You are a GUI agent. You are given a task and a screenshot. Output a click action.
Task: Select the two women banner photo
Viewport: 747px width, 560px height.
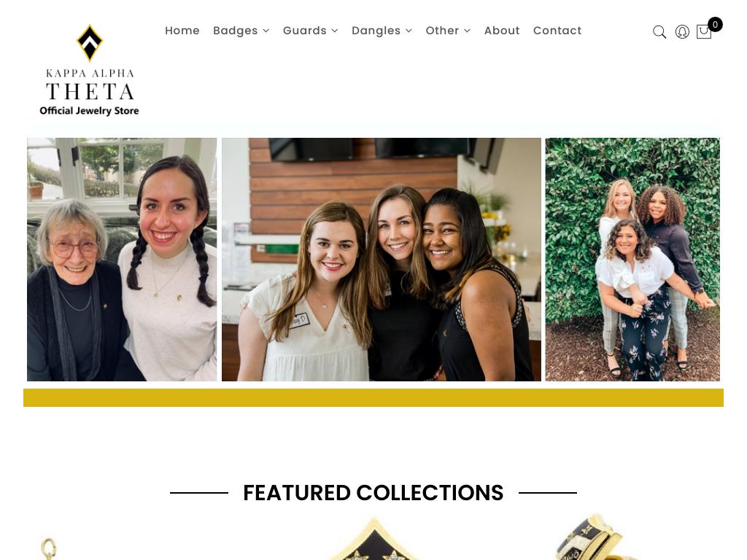(122, 260)
